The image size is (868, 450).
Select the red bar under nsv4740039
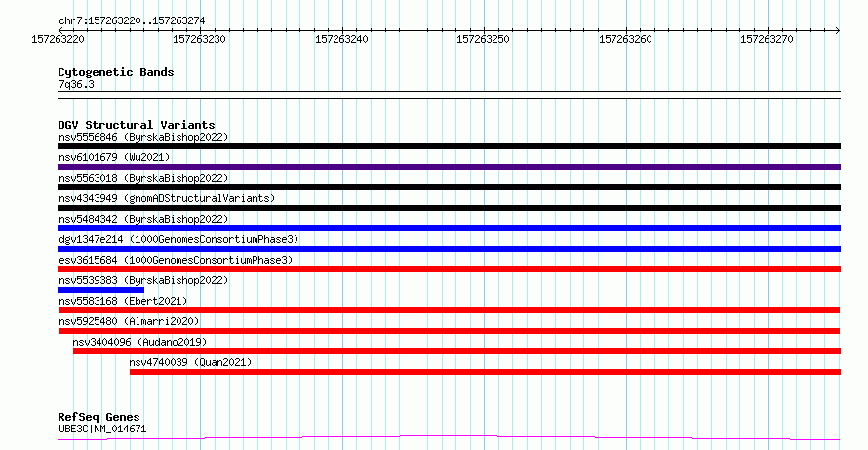tap(485, 372)
